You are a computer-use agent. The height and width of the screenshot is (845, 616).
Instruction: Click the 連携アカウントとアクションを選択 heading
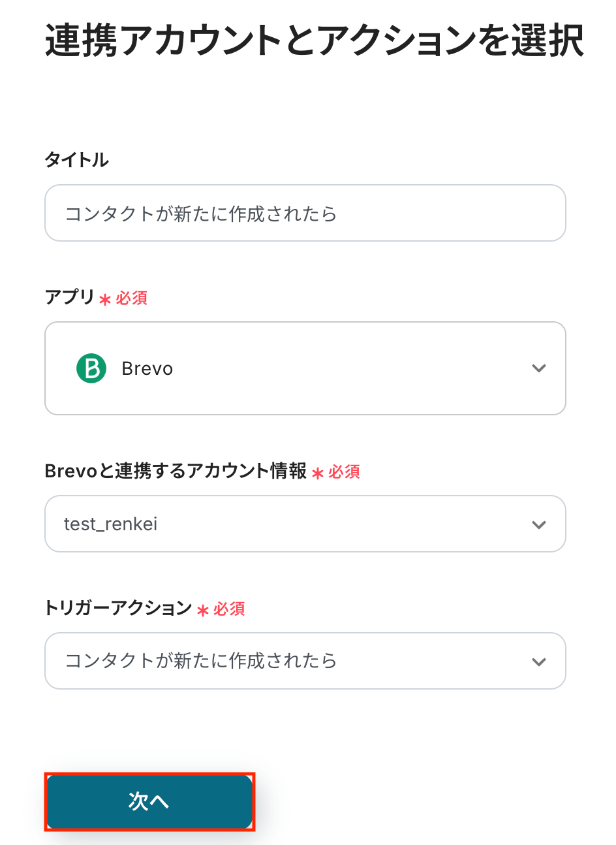point(315,40)
